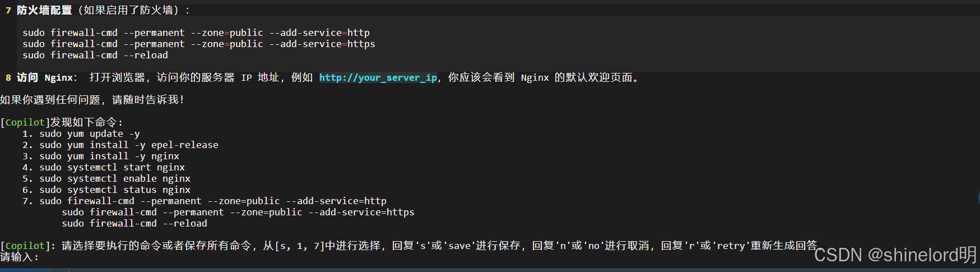This screenshot has height=272, width=980.
Task: Click the 如果你遇到任何问题 sentence
Action: [x=92, y=100]
